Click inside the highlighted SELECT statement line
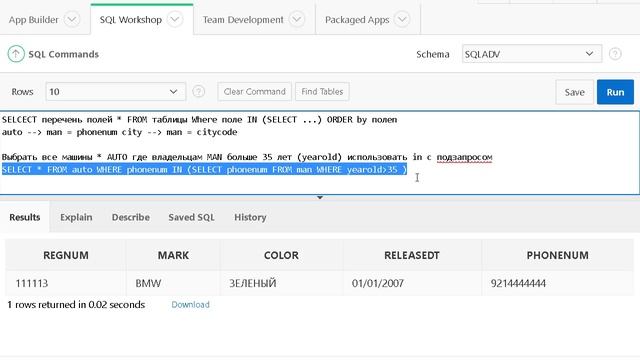640x360 pixels. pos(204,169)
